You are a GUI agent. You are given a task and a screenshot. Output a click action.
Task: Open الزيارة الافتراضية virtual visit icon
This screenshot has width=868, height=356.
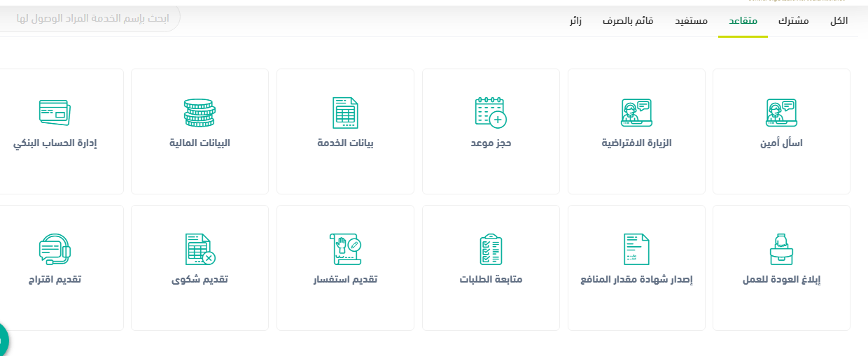pyautogui.click(x=636, y=113)
